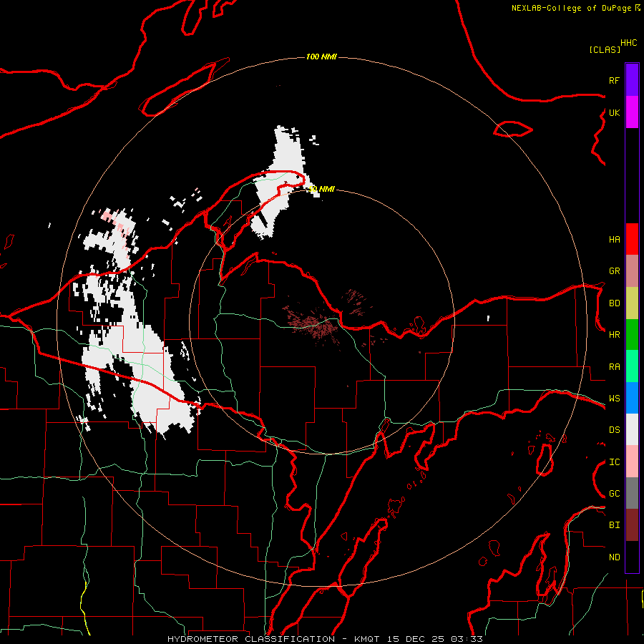Click the ND legend label
The width and height of the screenshot is (644, 644).
pyautogui.click(x=614, y=557)
